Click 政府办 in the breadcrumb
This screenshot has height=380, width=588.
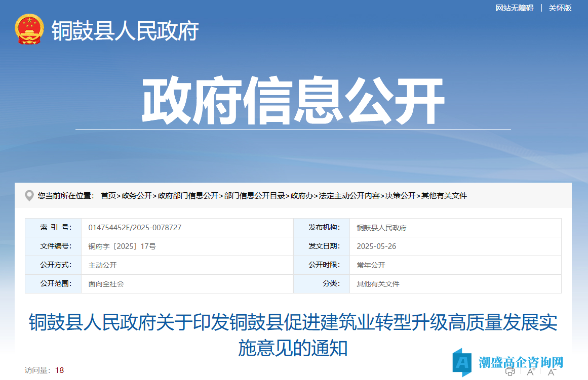tap(302, 196)
